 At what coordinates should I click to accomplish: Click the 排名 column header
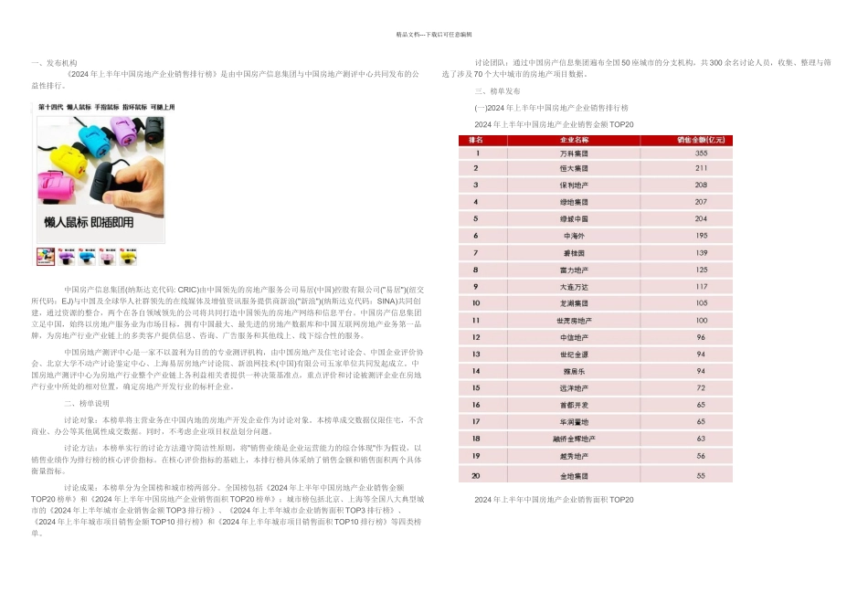point(482,140)
